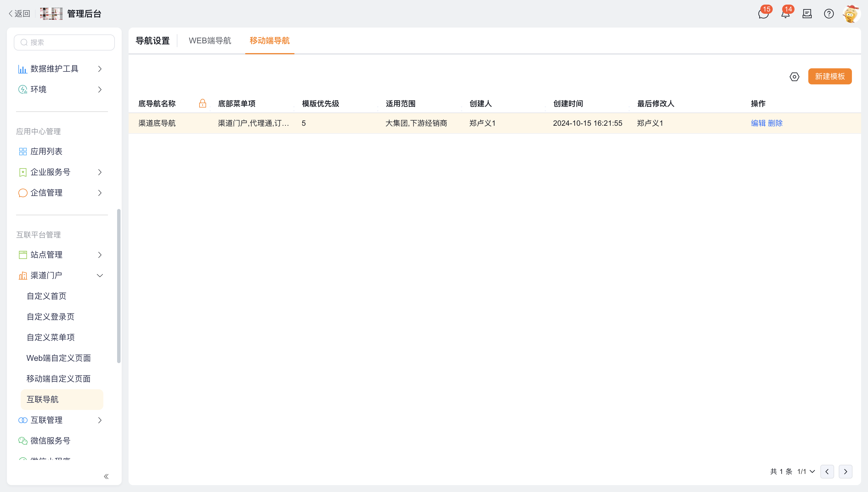Open 自定义登录页 in sidebar
This screenshot has height=492, width=868.
coord(50,317)
